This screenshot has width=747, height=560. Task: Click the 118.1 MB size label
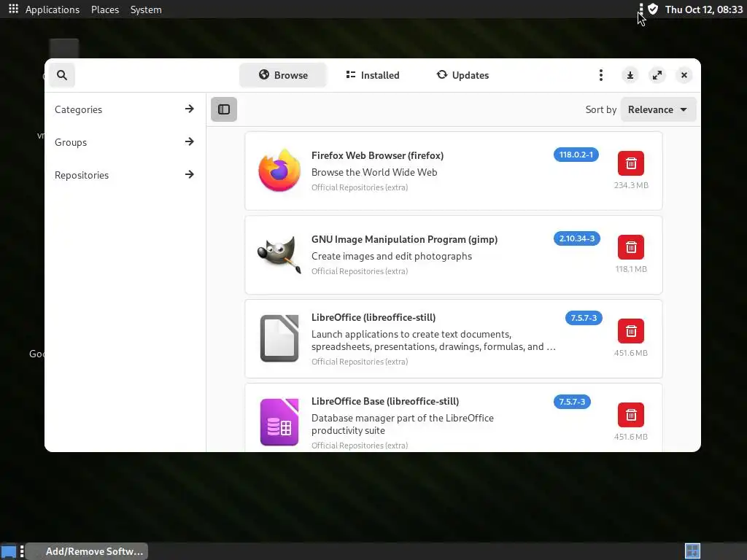[631, 269]
